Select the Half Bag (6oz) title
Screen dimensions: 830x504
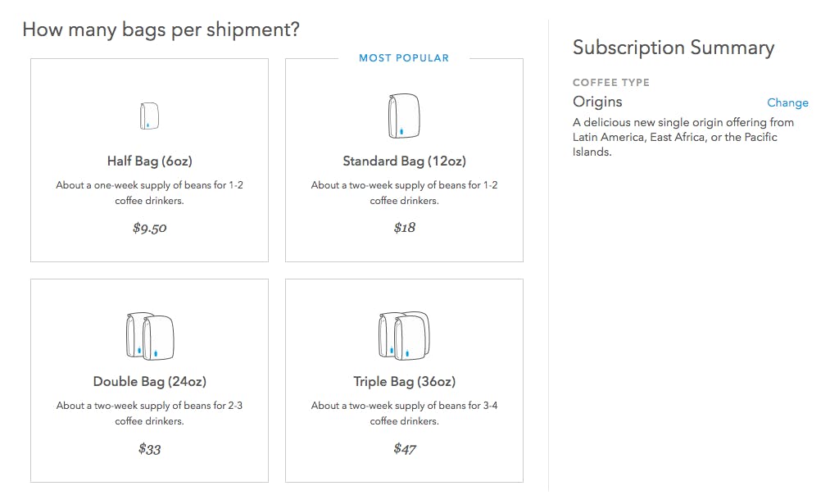(149, 161)
